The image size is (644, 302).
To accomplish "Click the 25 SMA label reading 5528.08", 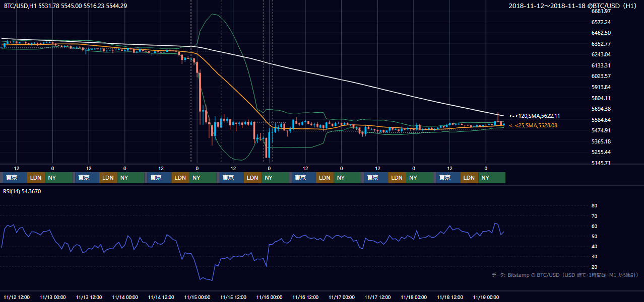I will [533, 125].
